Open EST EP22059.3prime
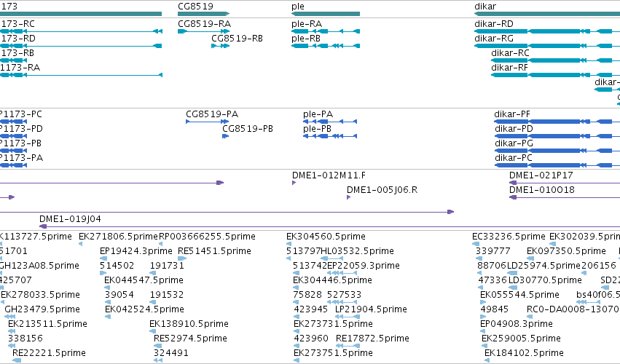Image resolution: width=620 pixels, height=364 pixels. (x=364, y=266)
